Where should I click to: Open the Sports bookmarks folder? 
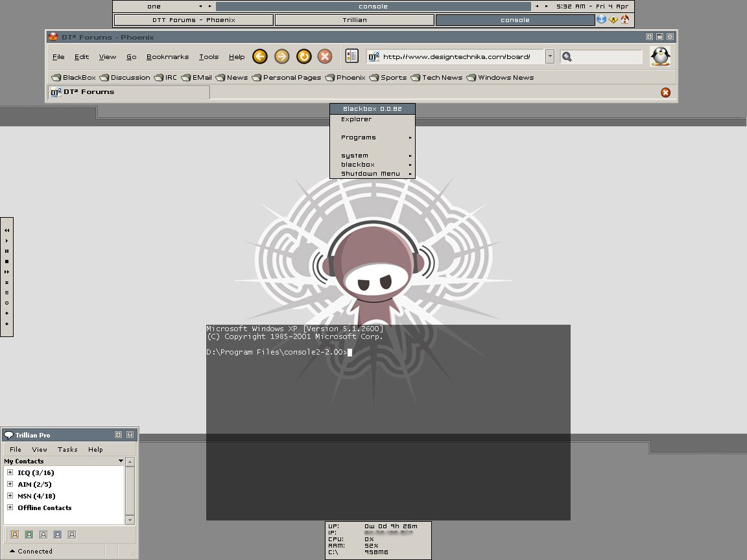tap(388, 77)
